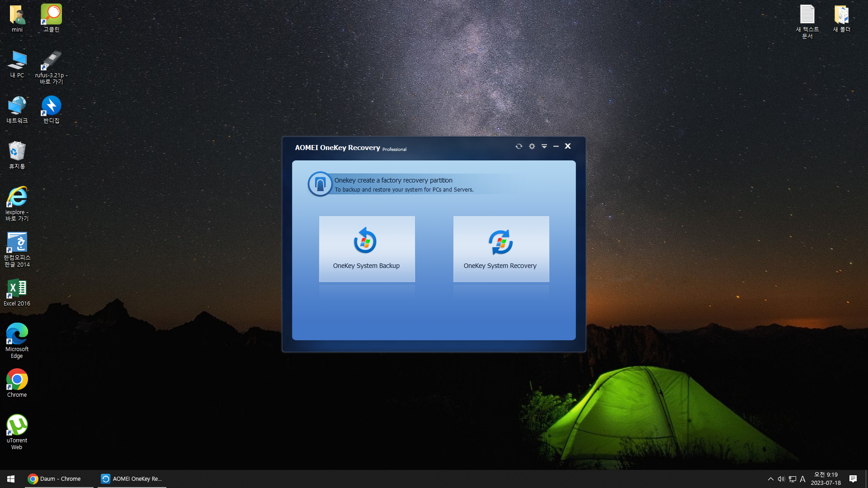Select the 한컴오피스 한글 2014 icon
Viewport: 868px width, 488px height.
pos(17,250)
